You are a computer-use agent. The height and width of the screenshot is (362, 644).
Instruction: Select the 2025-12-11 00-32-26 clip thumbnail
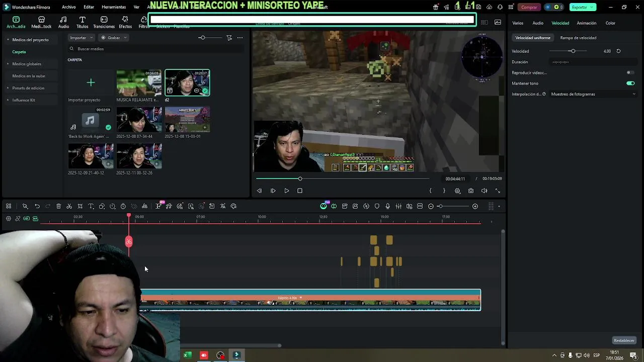[139, 156]
